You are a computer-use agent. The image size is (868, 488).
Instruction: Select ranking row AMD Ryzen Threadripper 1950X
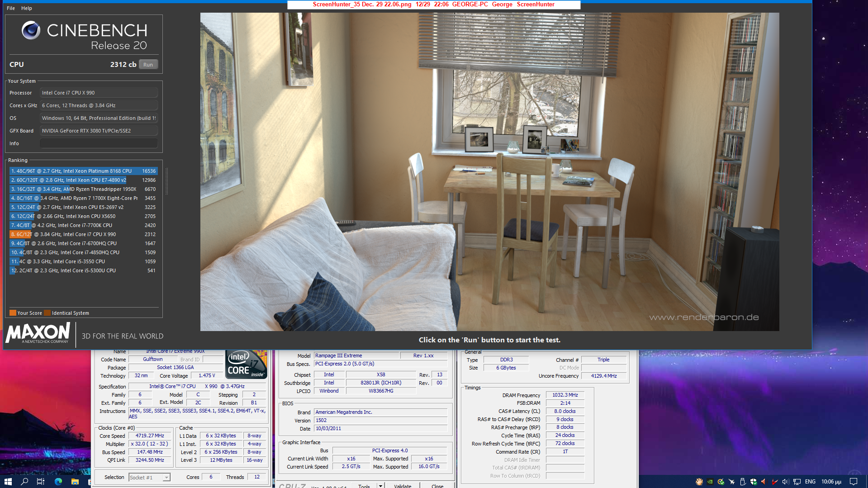(83, 189)
